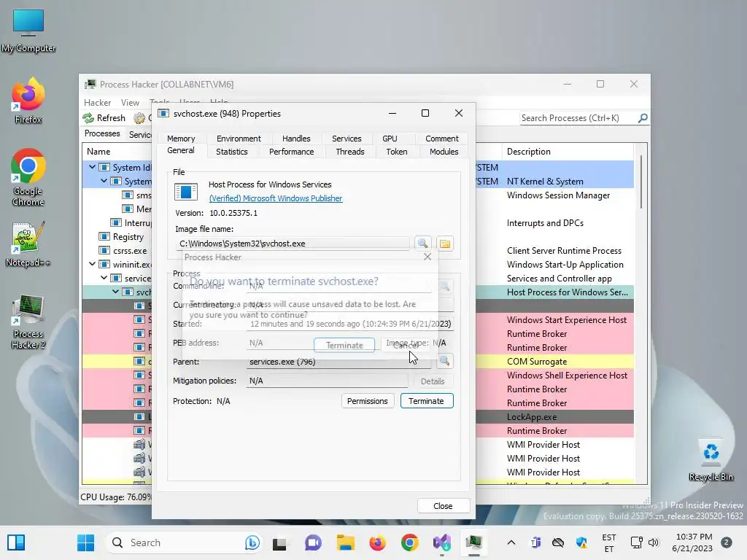Collapse the System process tree node

104,181
